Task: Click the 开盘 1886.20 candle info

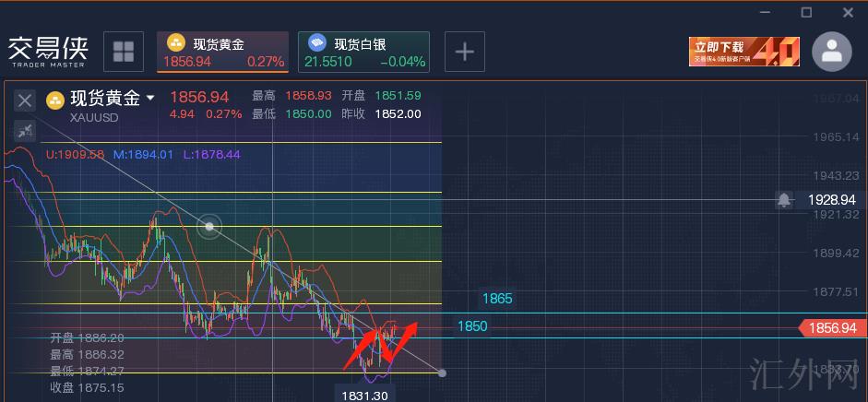Action: coord(87,337)
